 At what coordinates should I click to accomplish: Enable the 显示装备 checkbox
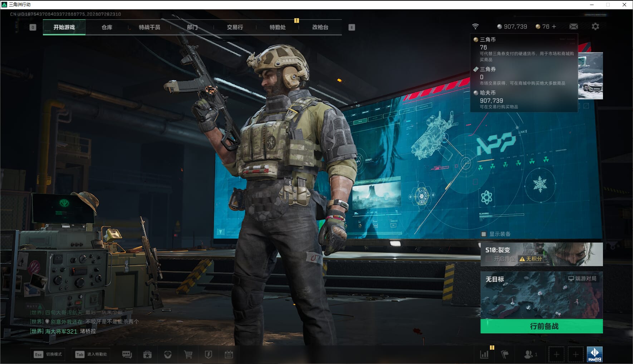(484, 234)
